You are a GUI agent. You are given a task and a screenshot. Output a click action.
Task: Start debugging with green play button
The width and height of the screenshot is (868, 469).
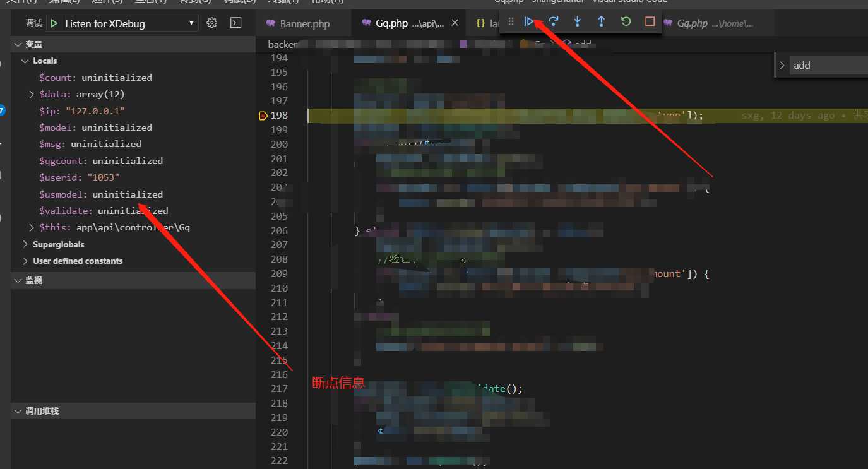coord(54,23)
